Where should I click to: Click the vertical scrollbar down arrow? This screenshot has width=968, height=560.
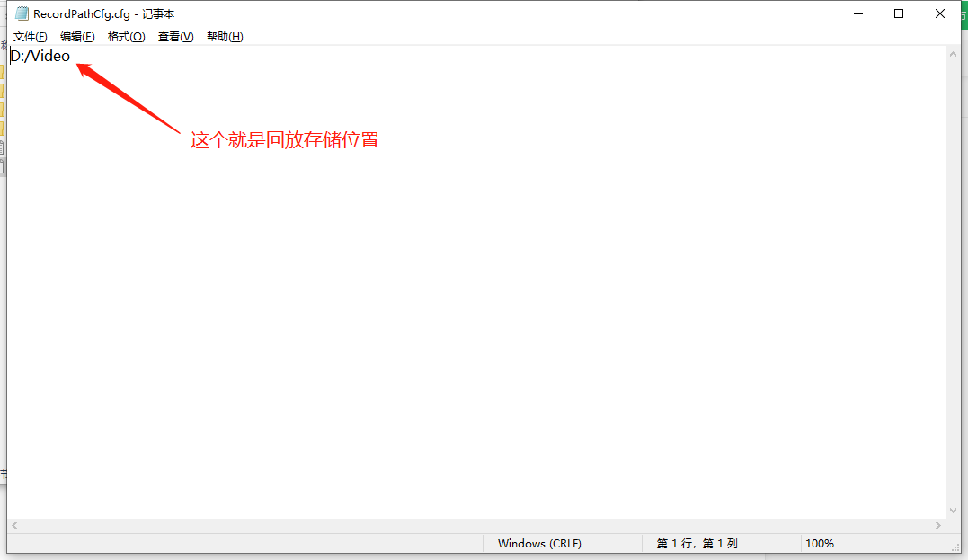954,511
